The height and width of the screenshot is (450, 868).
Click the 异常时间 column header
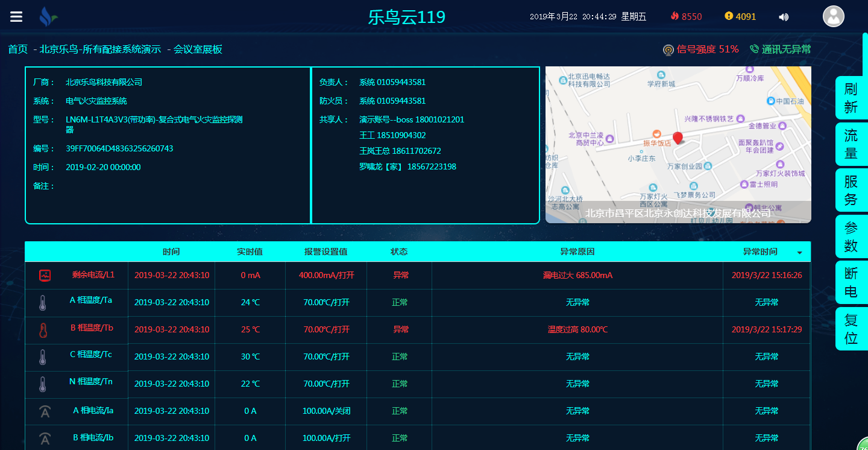click(x=760, y=252)
